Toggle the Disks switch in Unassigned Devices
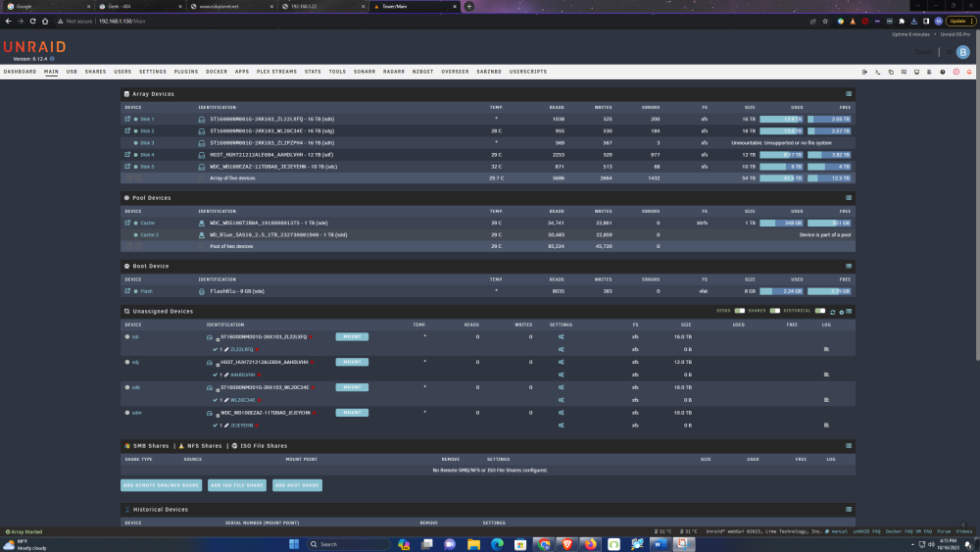 click(x=739, y=311)
